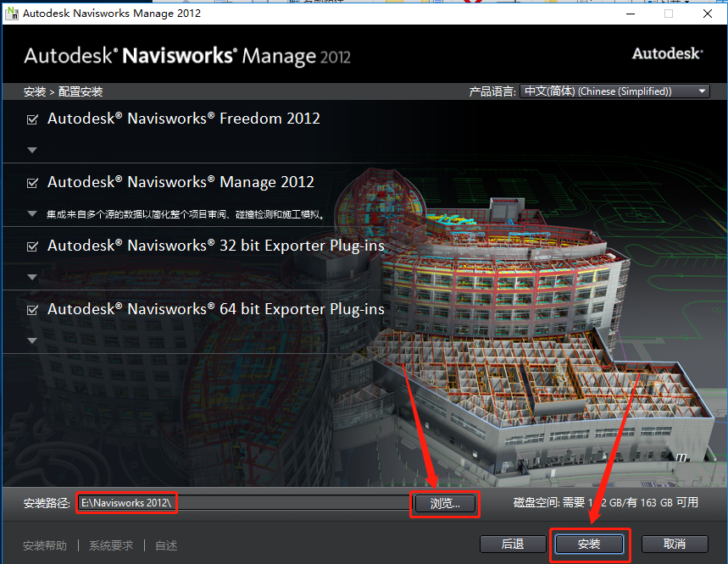
Task: Select the Navisworks Freedom 2012 product title
Action: [x=183, y=119]
